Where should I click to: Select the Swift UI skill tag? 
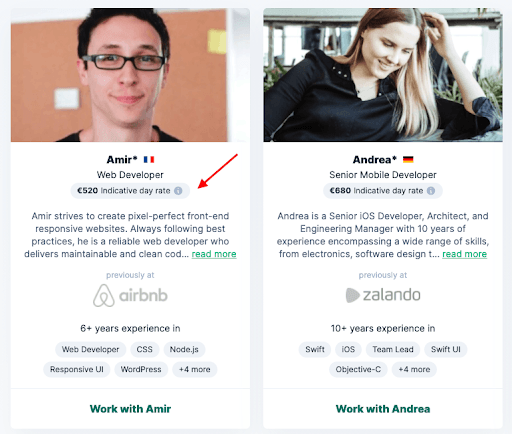tap(446, 349)
